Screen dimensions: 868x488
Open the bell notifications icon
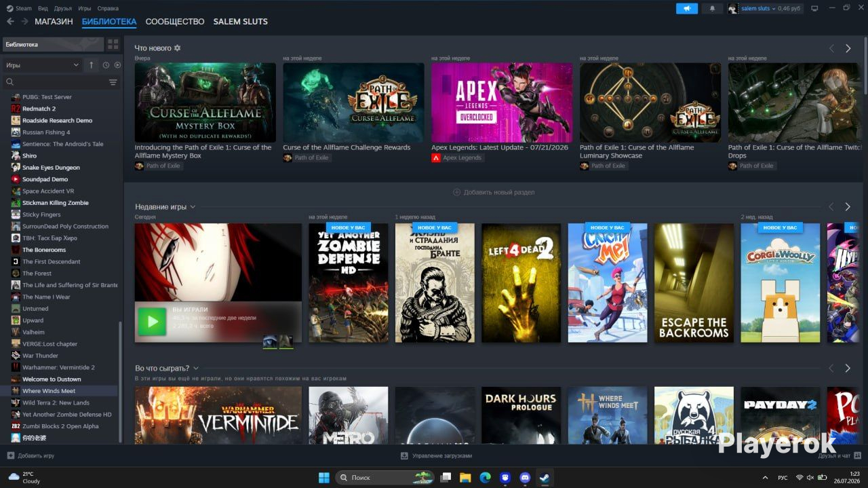point(712,8)
